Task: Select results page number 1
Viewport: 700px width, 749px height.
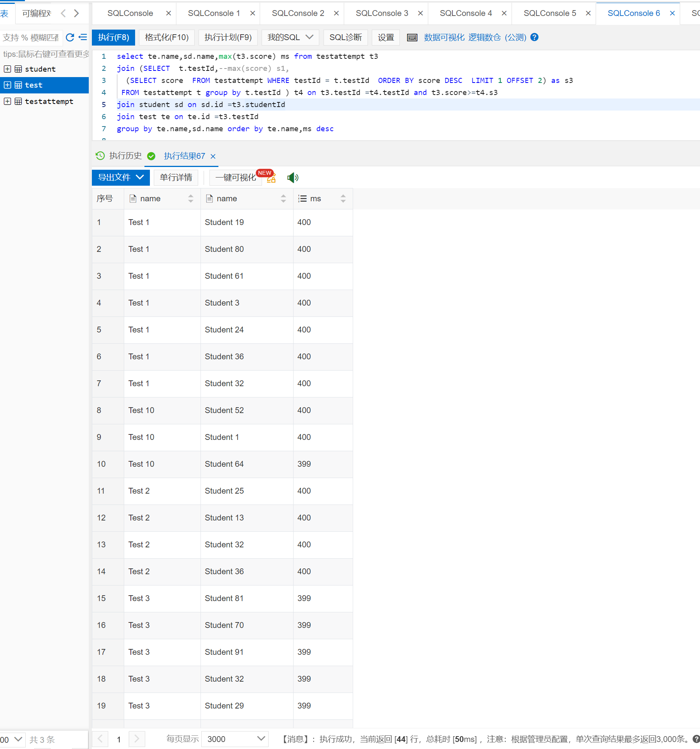Action: click(x=119, y=739)
